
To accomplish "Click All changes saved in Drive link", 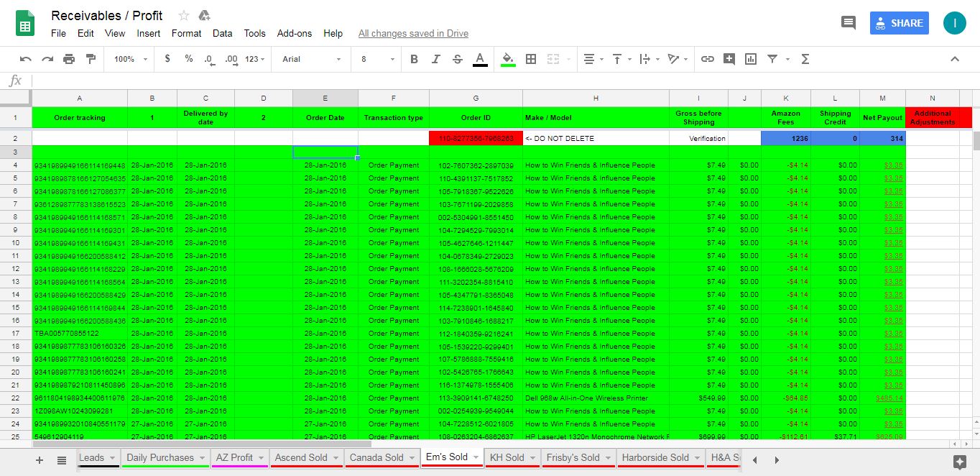I will point(413,33).
